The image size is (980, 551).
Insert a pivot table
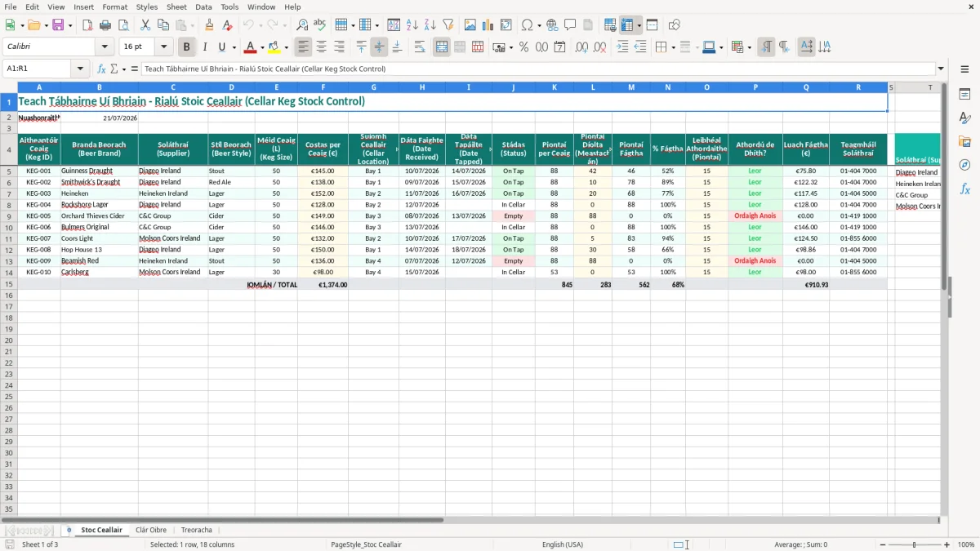coord(506,25)
